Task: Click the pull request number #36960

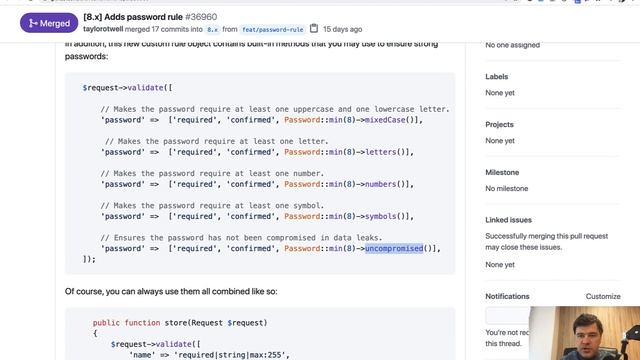Action: [x=201, y=17]
